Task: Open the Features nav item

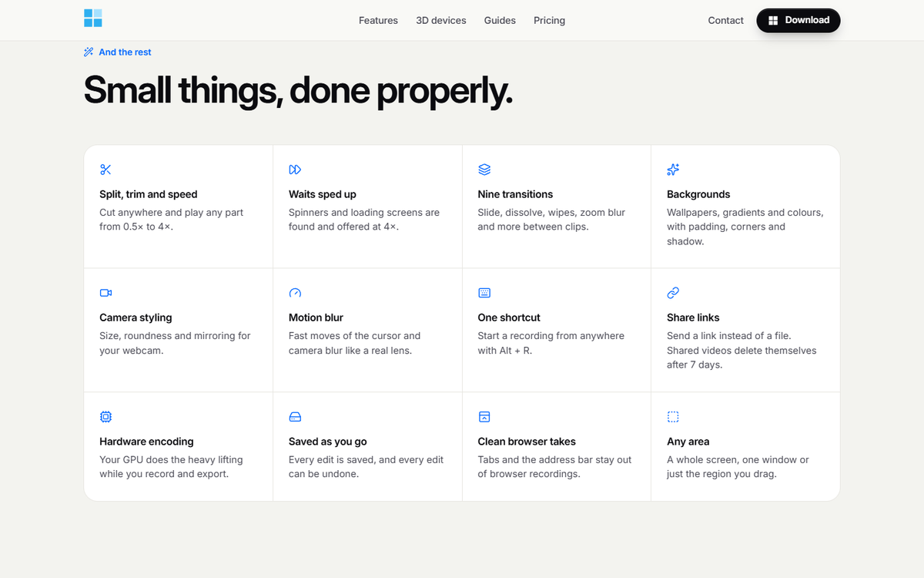Action: tap(378, 21)
